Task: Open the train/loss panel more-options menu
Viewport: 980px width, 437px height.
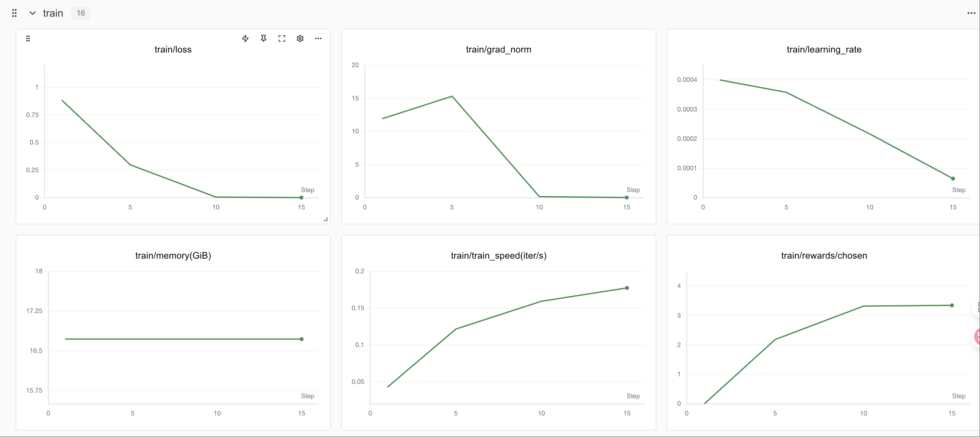Action: click(318, 38)
